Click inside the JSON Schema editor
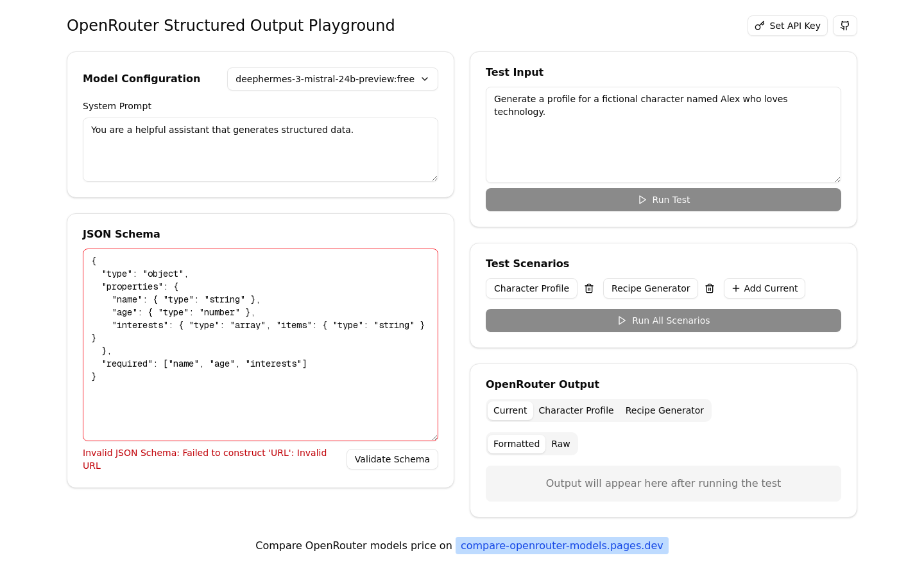Screen dimensions: 924x578 tap(261, 345)
